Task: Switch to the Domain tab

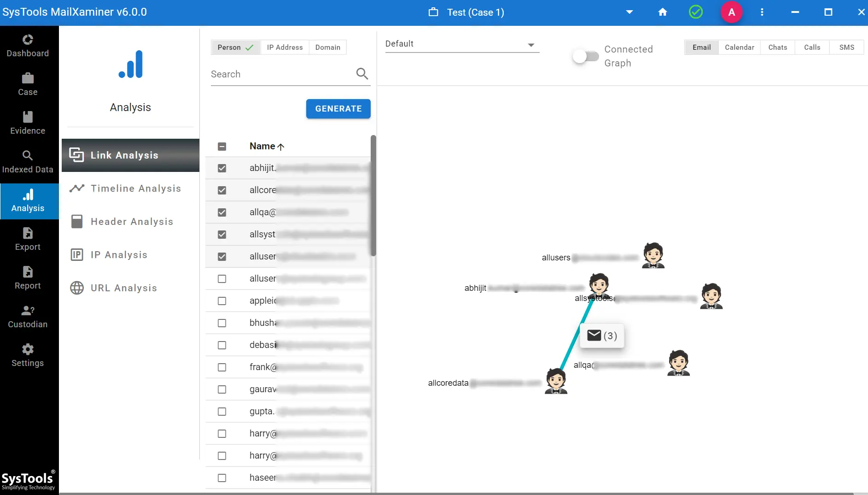Action: 328,47
